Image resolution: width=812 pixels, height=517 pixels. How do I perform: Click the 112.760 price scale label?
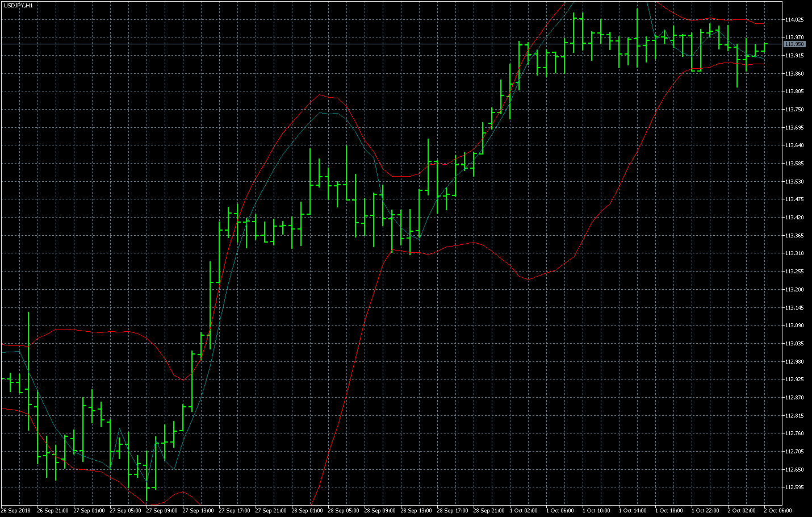(794, 433)
